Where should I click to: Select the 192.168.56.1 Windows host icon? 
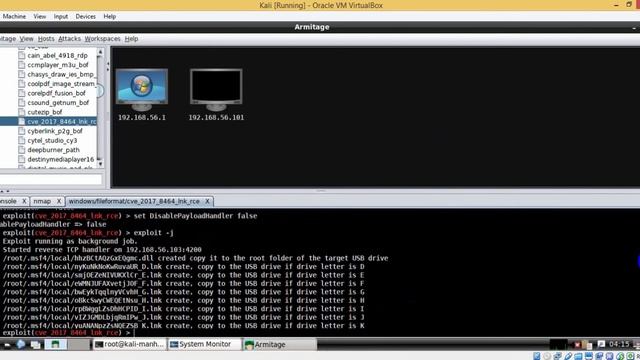142,90
